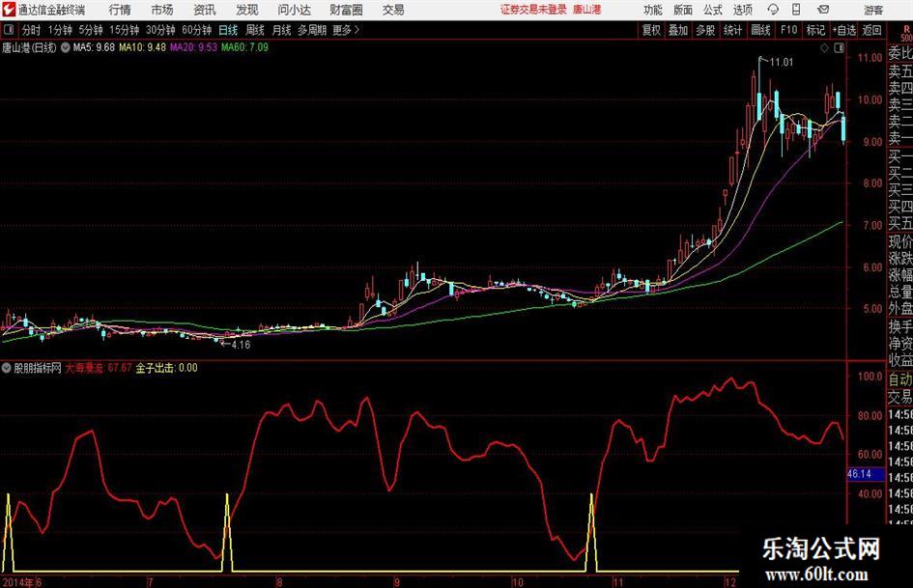The width and height of the screenshot is (913, 588).
Task: Click the diamond icon at the chart's top right
Action: [x=824, y=48]
